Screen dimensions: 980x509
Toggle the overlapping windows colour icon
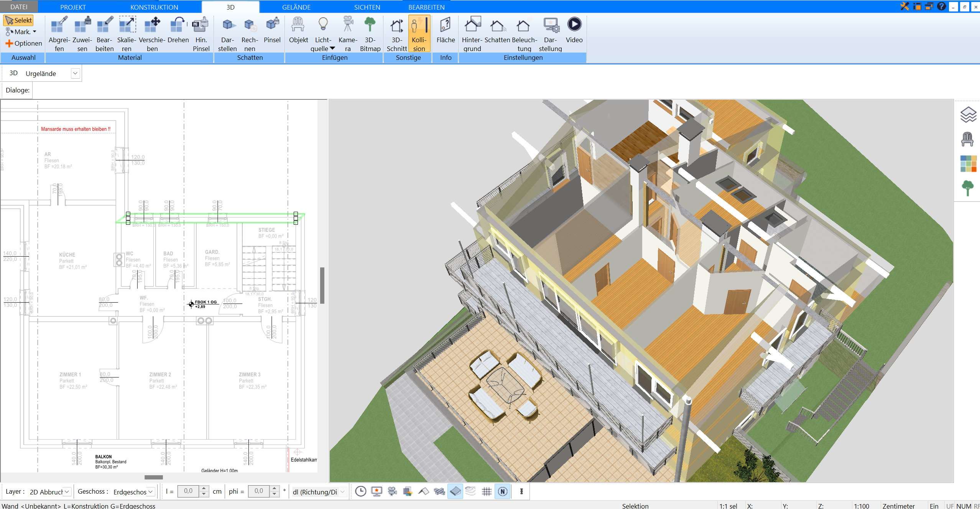pos(408,491)
